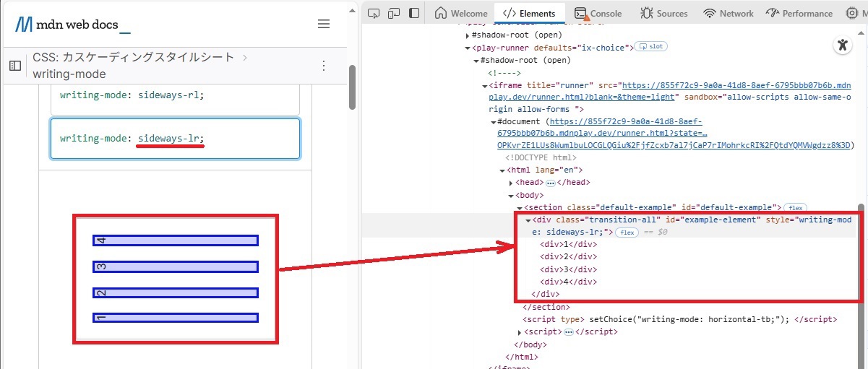Click example box number 2 in preview
This screenshot has height=369, width=868.
[176, 293]
